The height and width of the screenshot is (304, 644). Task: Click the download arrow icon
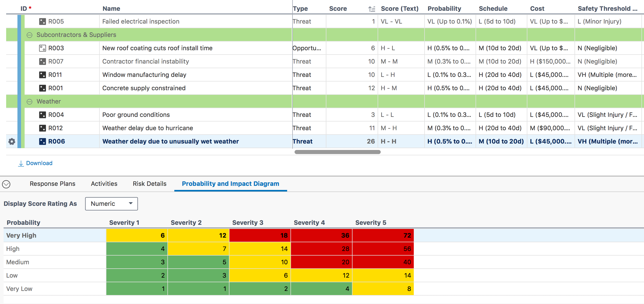pos(21,163)
